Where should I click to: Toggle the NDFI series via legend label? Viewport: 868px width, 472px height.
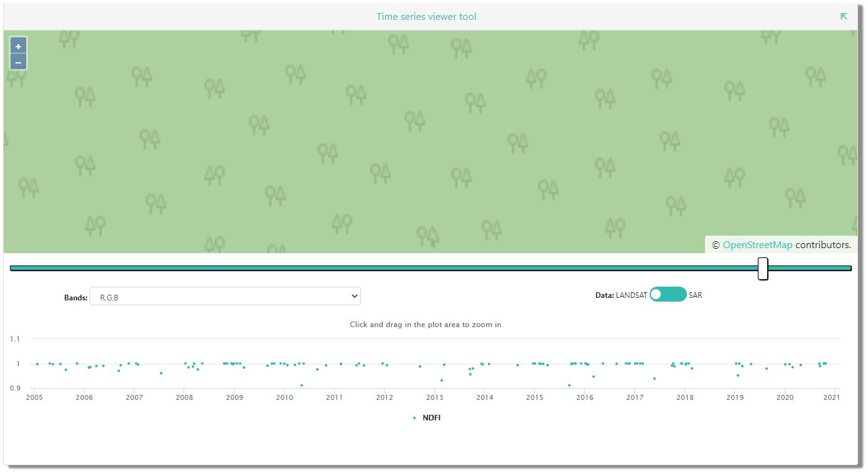click(431, 418)
